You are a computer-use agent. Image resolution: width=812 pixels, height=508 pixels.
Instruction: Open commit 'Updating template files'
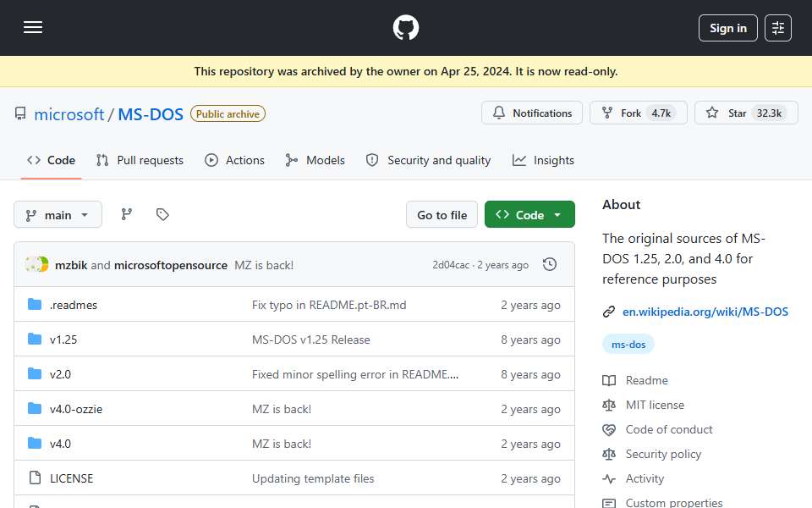pyautogui.click(x=313, y=478)
